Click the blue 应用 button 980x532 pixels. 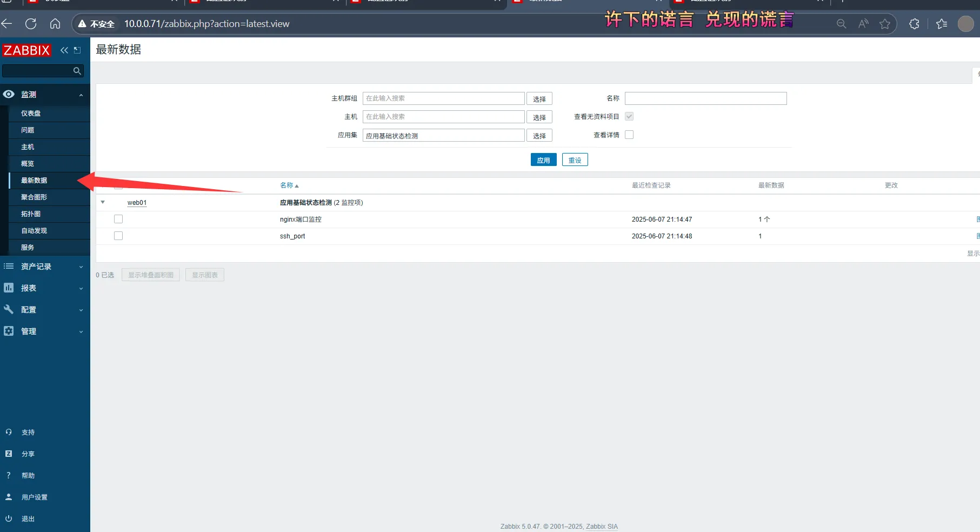coord(543,160)
